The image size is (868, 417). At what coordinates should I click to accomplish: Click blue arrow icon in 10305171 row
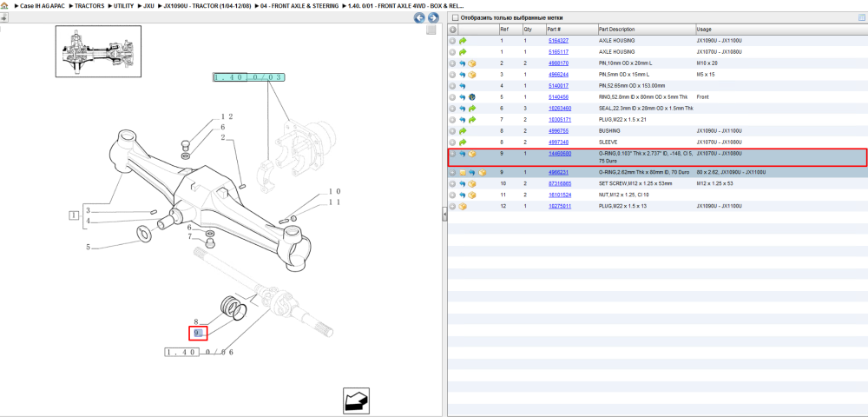[463, 120]
